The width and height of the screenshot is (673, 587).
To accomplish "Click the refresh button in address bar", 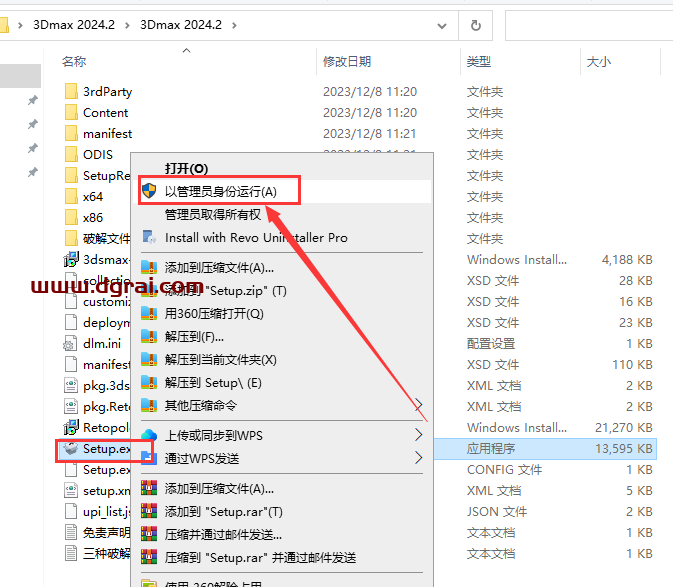I will (476, 25).
